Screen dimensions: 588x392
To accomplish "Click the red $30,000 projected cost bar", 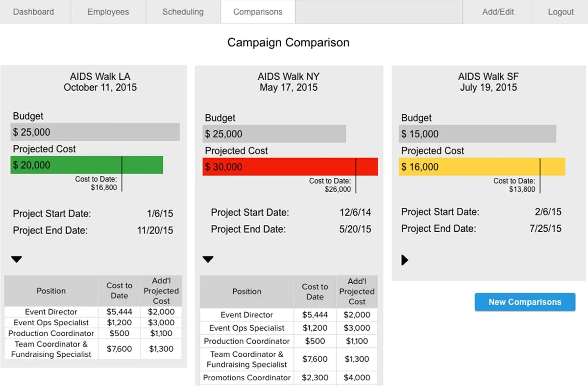I will [x=290, y=167].
